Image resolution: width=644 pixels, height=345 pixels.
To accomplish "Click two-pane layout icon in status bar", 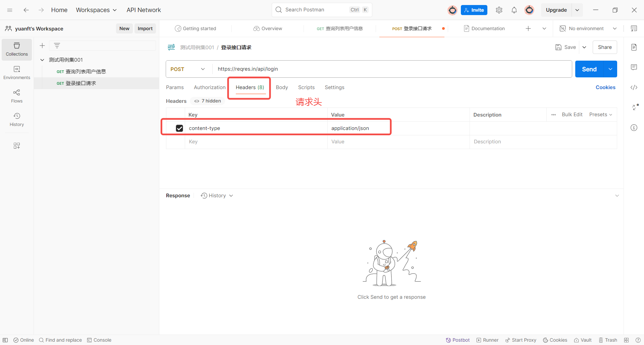I will click(x=626, y=340).
